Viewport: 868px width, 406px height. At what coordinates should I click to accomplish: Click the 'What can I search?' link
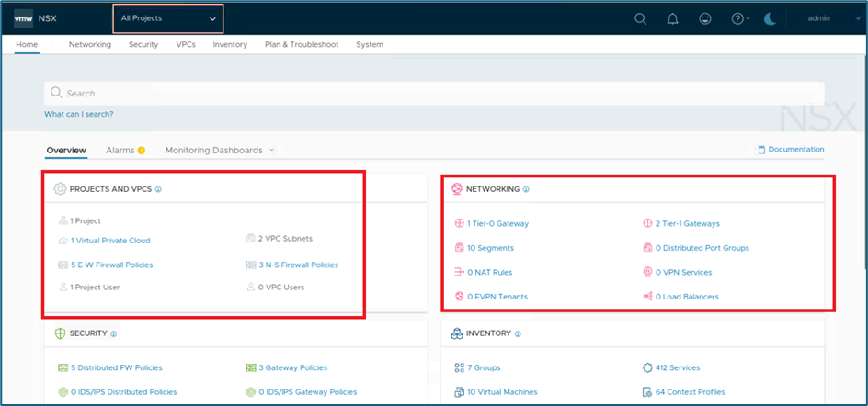click(78, 114)
